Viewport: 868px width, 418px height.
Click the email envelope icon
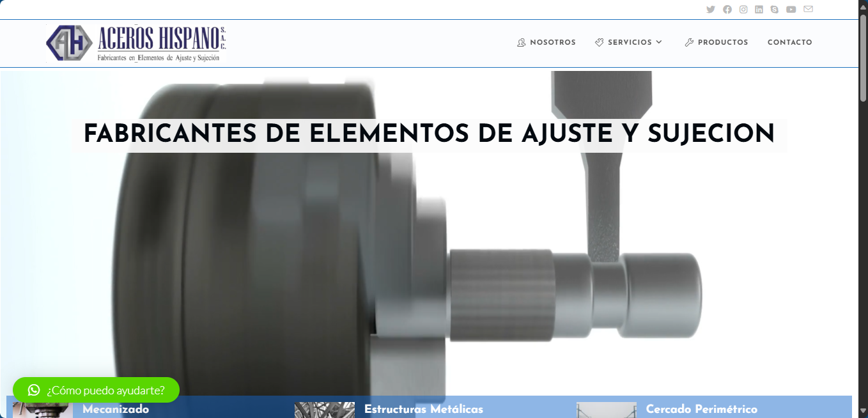click(808, 10)
